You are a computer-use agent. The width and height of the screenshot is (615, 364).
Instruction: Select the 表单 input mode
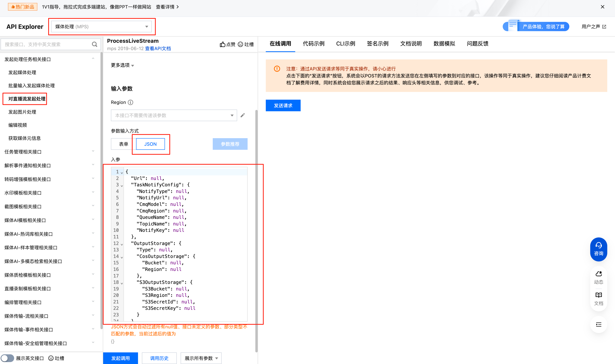[123, 144]
